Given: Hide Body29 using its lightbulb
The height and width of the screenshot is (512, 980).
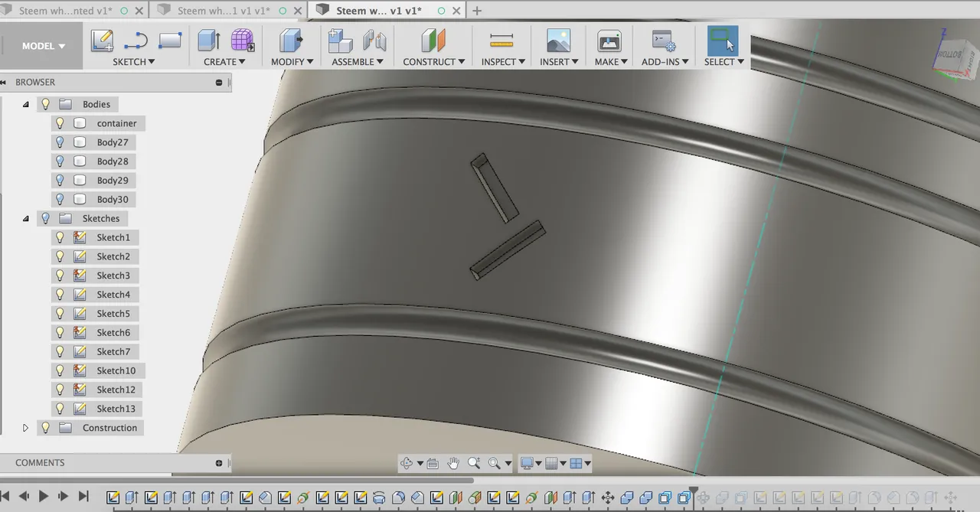Looking at the screenshot, I should (x=60, y=181).
